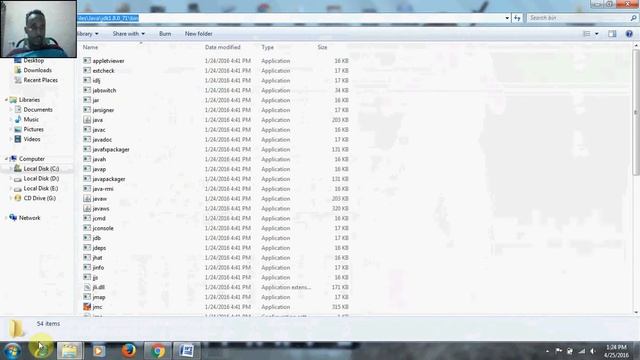Open the Share with dropdown
Viewport: 640px width, 360px height.
(129, 34)
